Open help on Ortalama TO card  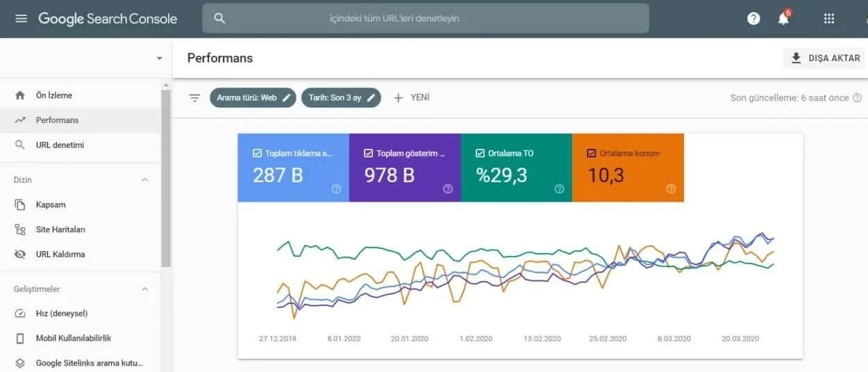point(560,188)
